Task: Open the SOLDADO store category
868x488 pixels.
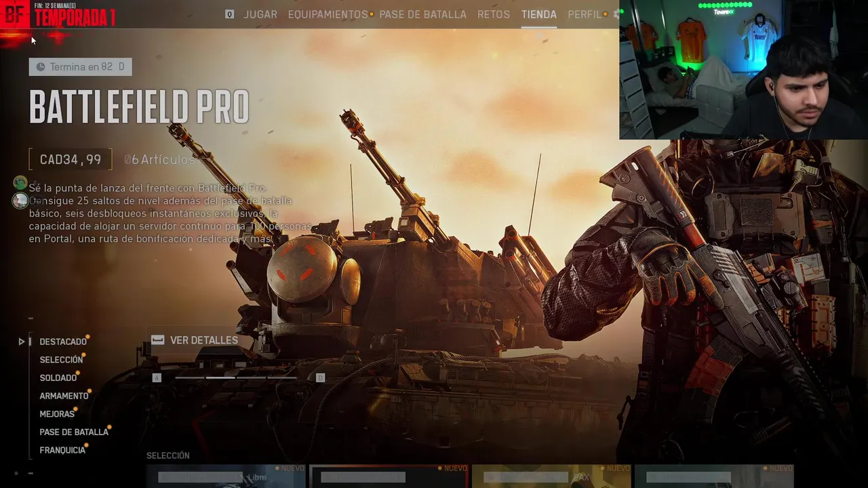Action: pyautogui.click(x=58, y=378)
